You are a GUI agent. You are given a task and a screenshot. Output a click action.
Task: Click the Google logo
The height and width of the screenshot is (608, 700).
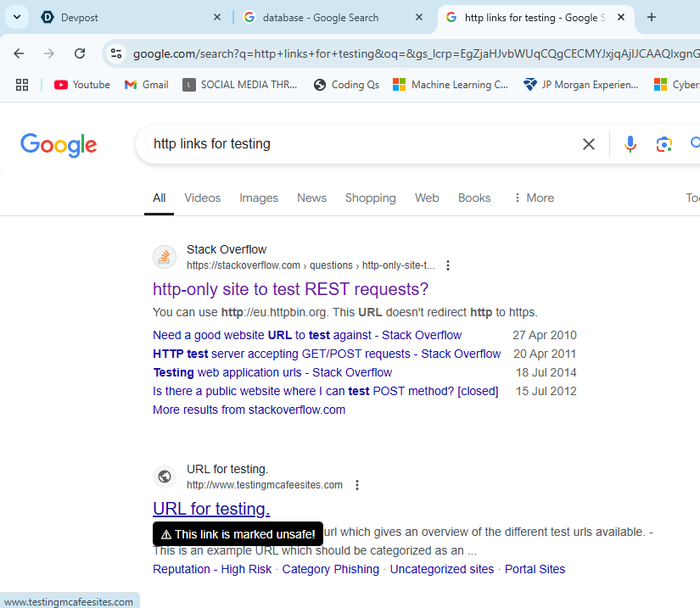59,145
